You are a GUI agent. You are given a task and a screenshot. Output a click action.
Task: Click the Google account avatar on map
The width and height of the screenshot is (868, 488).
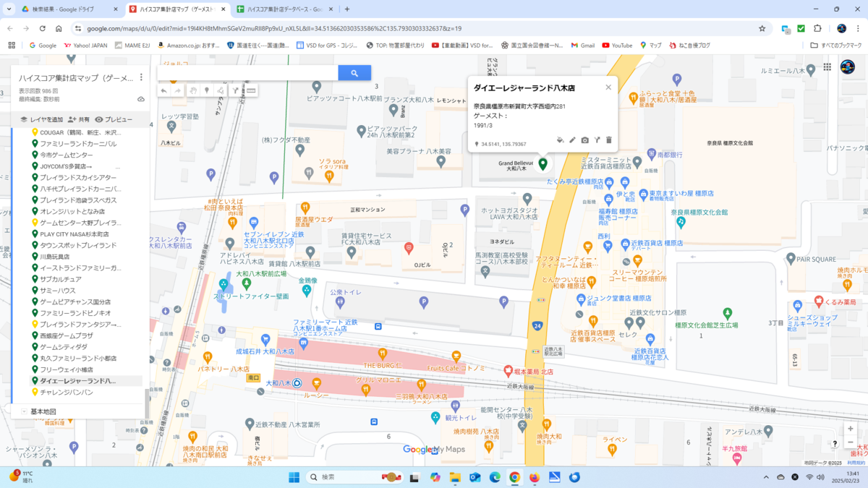847,67
